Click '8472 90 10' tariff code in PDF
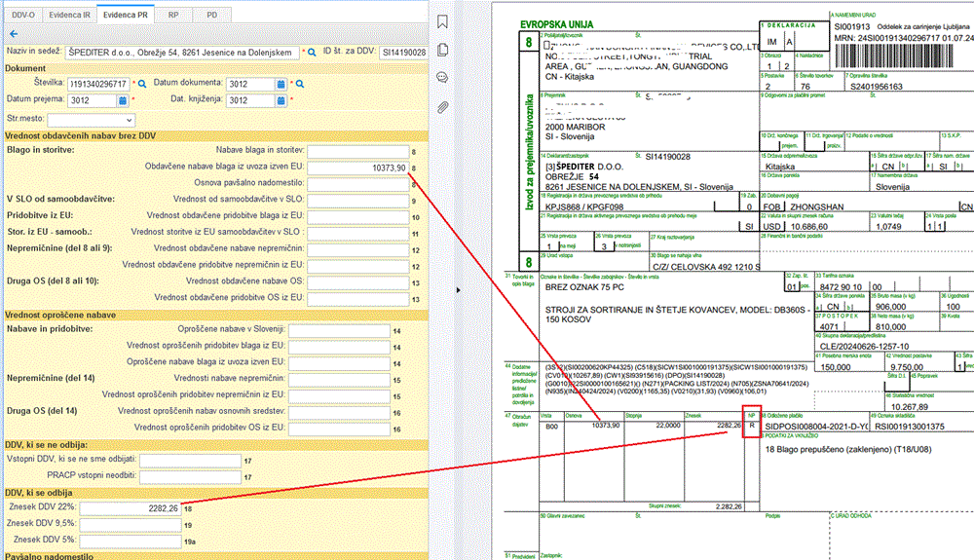The height and width of the screenshot is (560, 974). click(842, 287)
